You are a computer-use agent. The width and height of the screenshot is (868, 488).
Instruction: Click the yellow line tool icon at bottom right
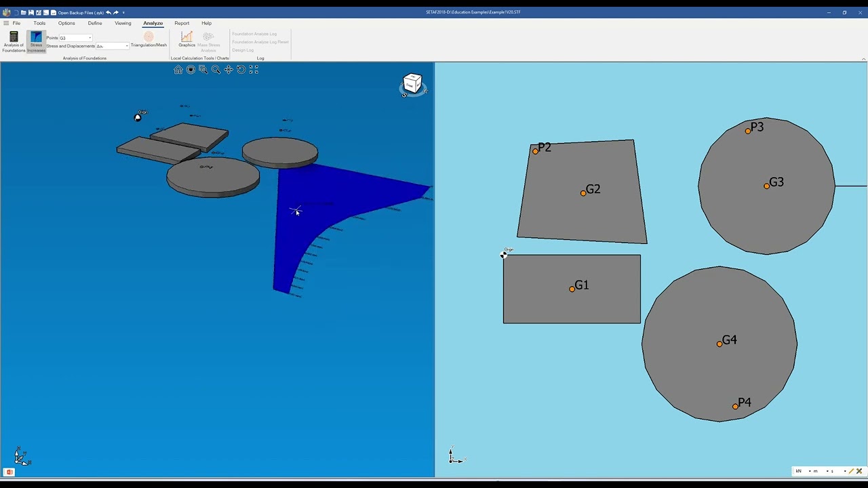tap(851, 471)
